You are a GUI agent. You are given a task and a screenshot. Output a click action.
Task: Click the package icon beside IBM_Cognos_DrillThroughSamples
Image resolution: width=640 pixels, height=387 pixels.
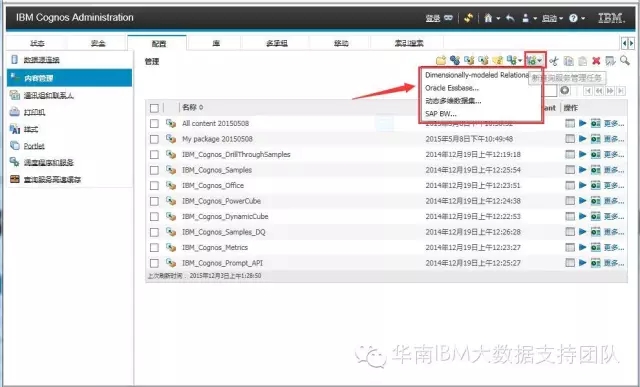[171, 154]
